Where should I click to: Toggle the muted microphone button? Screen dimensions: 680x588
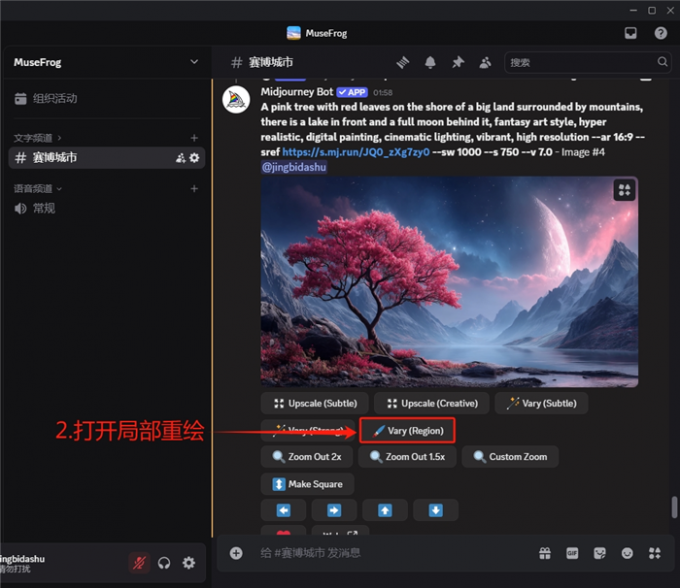point(139,563)
